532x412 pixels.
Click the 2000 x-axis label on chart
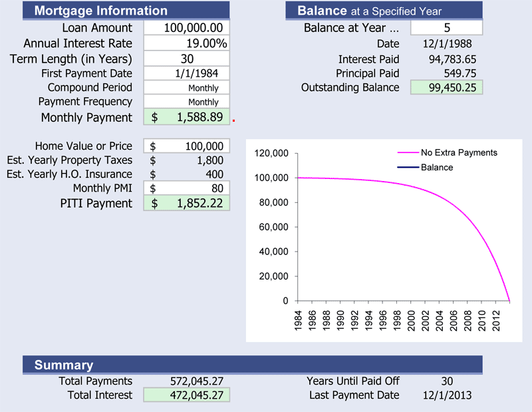(x=411, y=321)
